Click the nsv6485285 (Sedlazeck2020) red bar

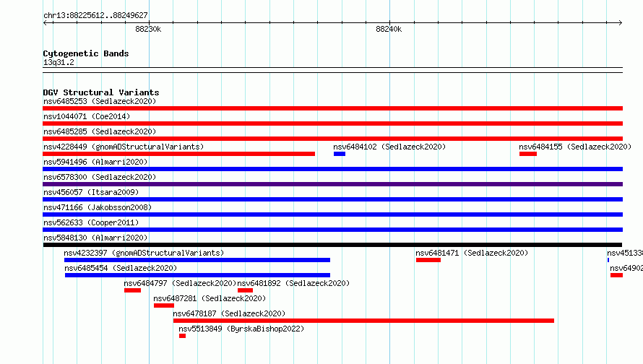[332, 139]
